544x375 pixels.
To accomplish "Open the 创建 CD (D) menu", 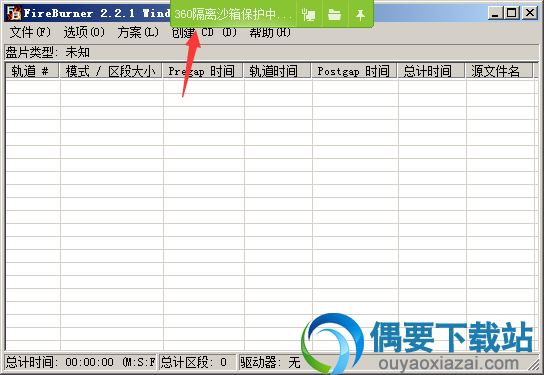I will (x=204, y=32).
